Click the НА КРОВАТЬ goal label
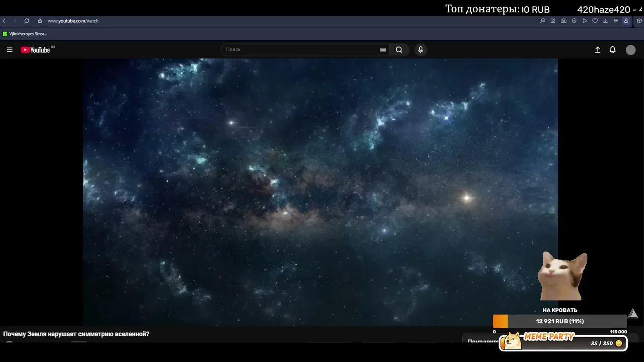This screenshot has height=362, width=644. point(560,310)
